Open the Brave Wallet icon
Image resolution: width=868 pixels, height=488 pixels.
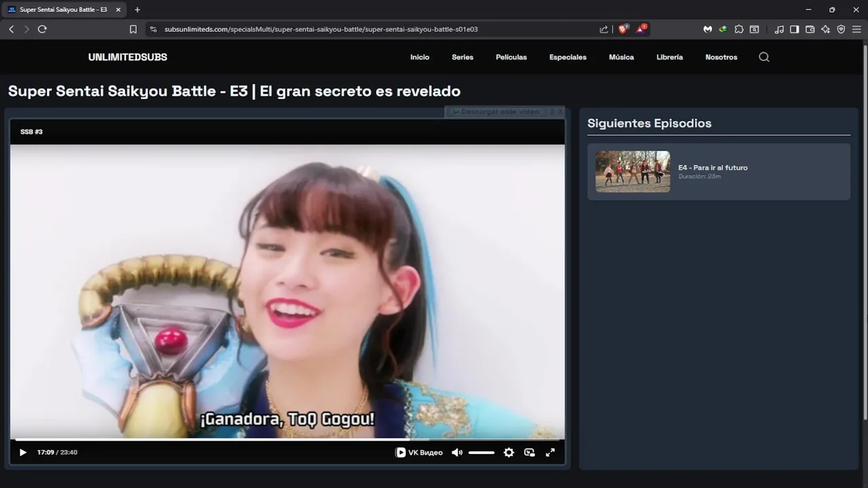point(810,29)
